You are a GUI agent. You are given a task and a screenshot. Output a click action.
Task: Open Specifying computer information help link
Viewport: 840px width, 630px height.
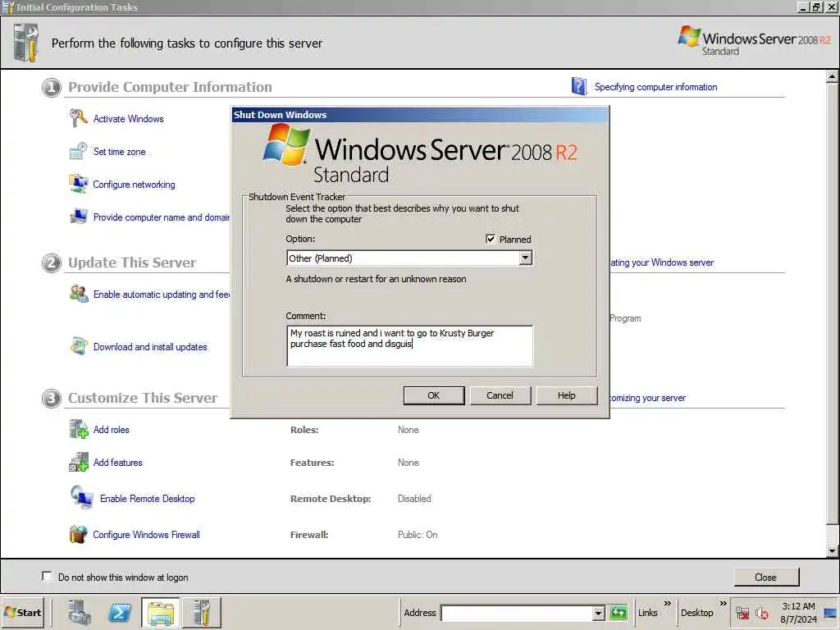(x=655, y=87)
